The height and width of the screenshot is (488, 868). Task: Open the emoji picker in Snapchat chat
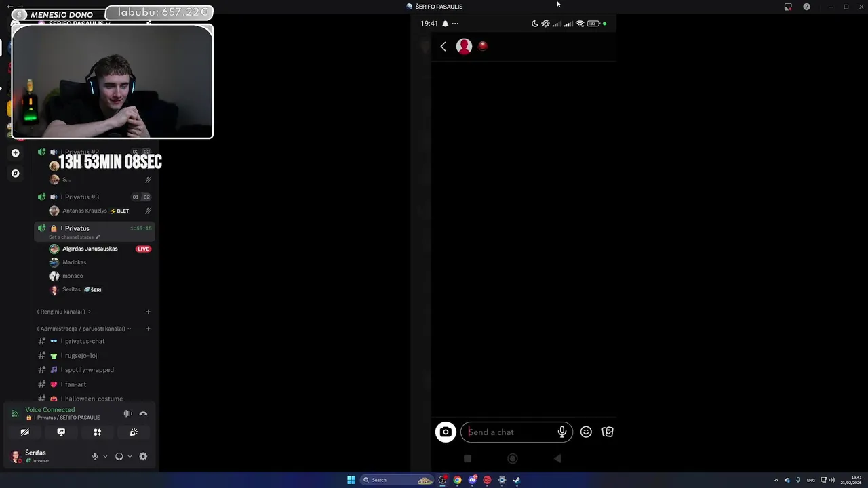pos(586,432)
